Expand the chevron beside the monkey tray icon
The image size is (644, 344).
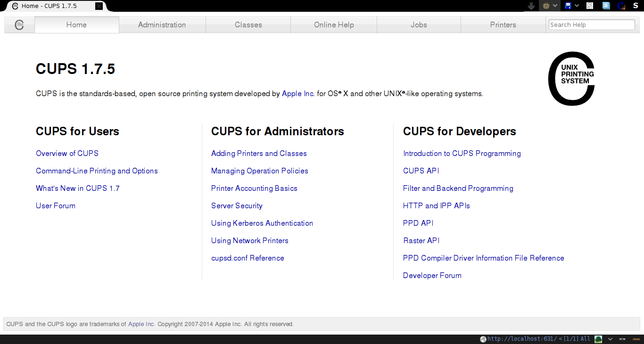click(556, 5)
